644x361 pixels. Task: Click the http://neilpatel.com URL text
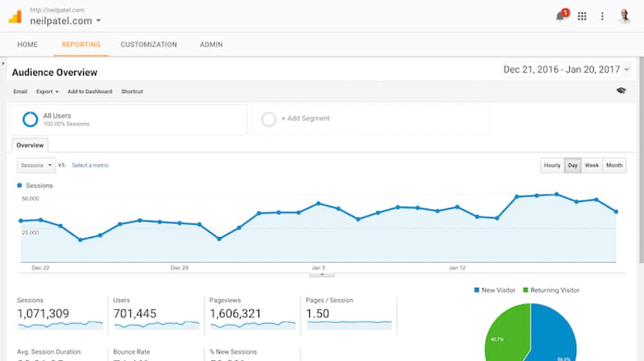click(57, 10)
